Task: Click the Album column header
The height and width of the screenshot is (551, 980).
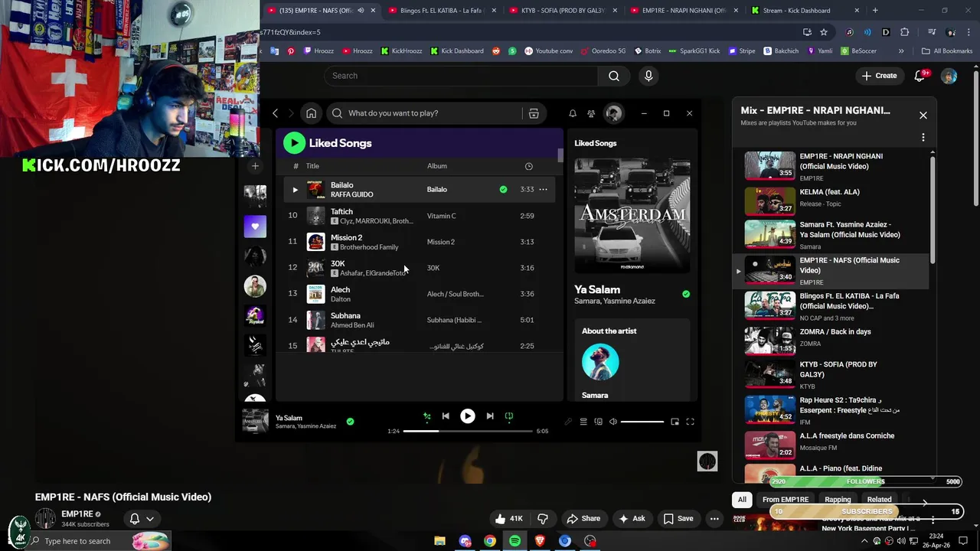Action: [437, 166]
